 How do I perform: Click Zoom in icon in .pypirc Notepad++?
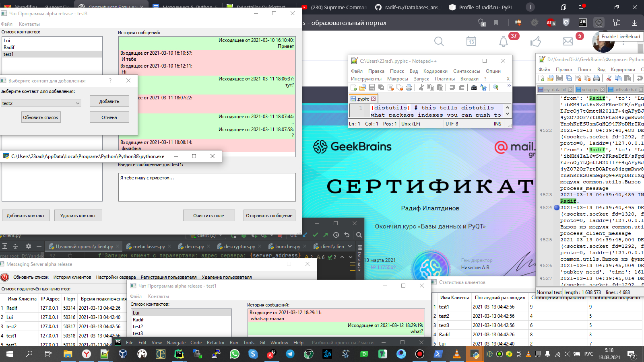pyautogui.click(x=496, y=87)
